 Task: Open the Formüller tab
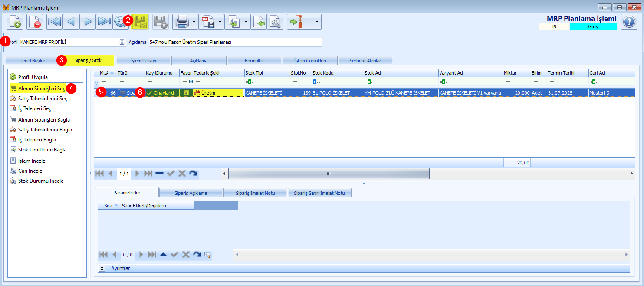pos(254,60)
